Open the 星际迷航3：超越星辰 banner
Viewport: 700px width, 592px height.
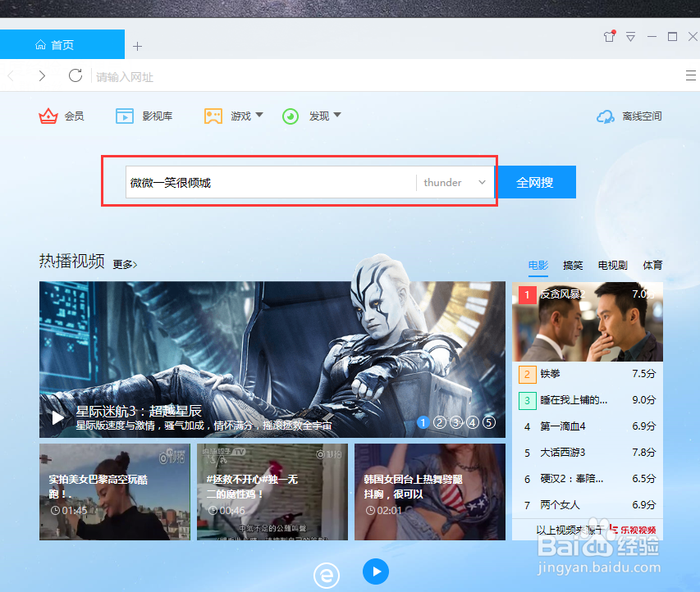(x=272, y=359)
